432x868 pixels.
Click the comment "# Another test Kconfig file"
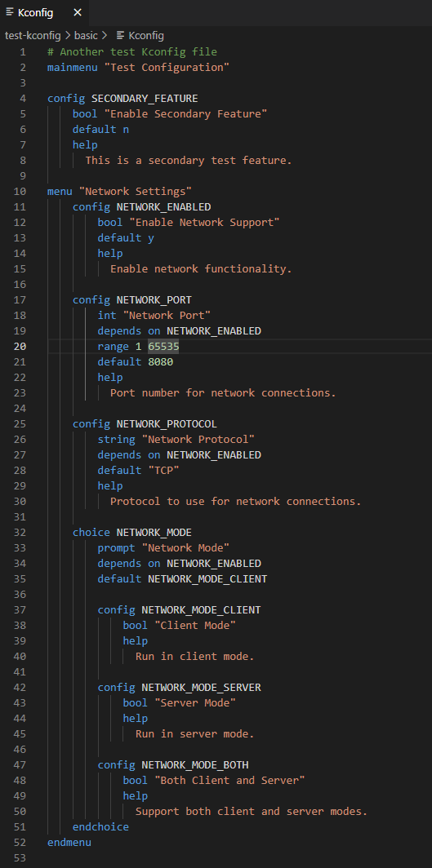pyautogui.click(x=132, y=52)
